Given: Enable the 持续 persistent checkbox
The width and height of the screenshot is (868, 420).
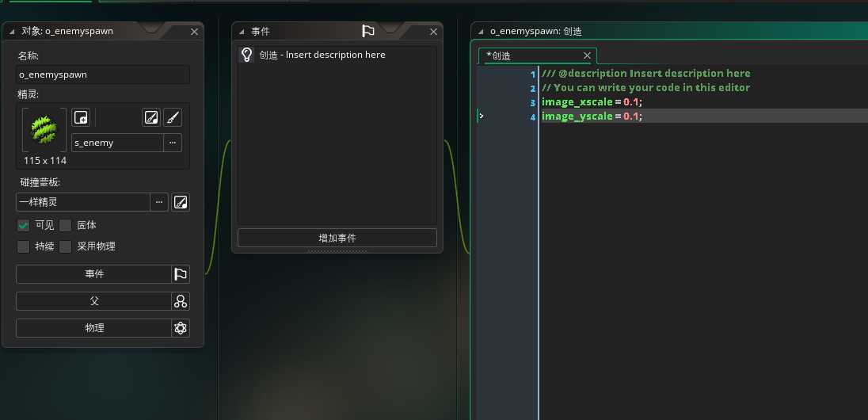Looking at the screenshot, I should [23, 246].
